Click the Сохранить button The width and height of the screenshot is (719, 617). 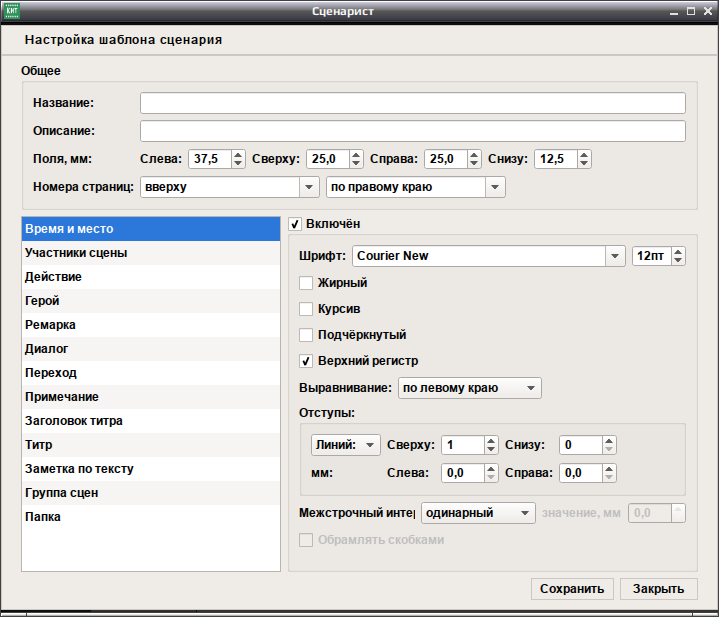pos(572,589)
